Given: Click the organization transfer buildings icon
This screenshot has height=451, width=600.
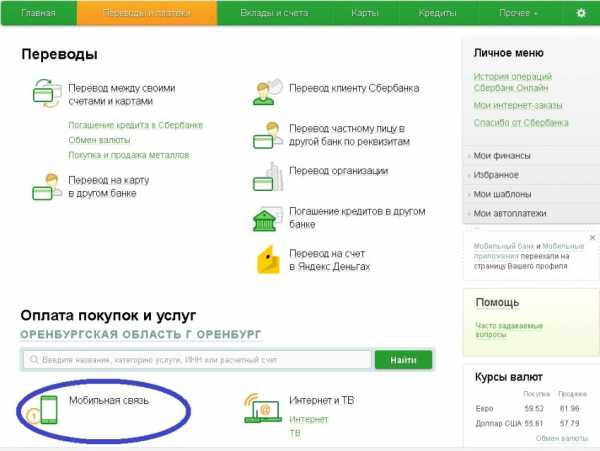Looking at the screenshot, I should (268, 176).
